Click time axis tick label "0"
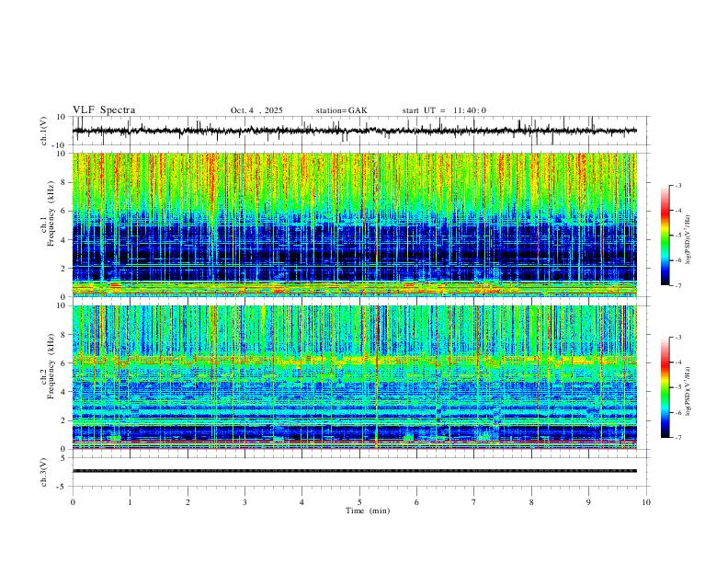 click(x=73, y=502)
